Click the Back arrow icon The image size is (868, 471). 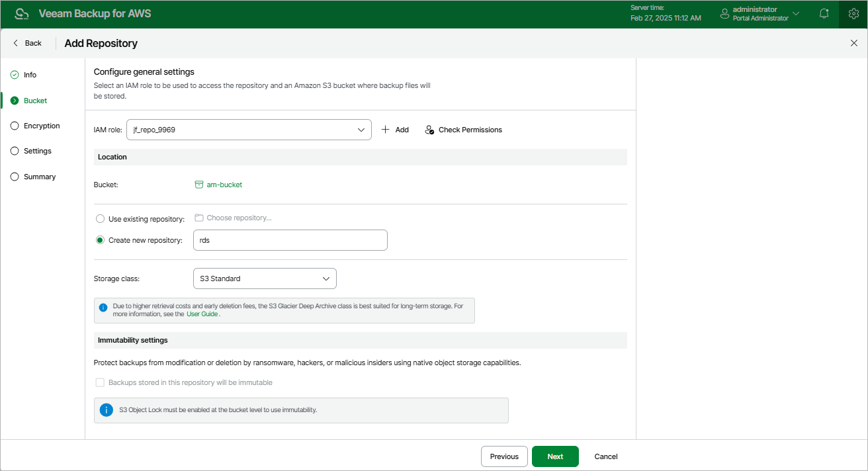tap(16, 43)
